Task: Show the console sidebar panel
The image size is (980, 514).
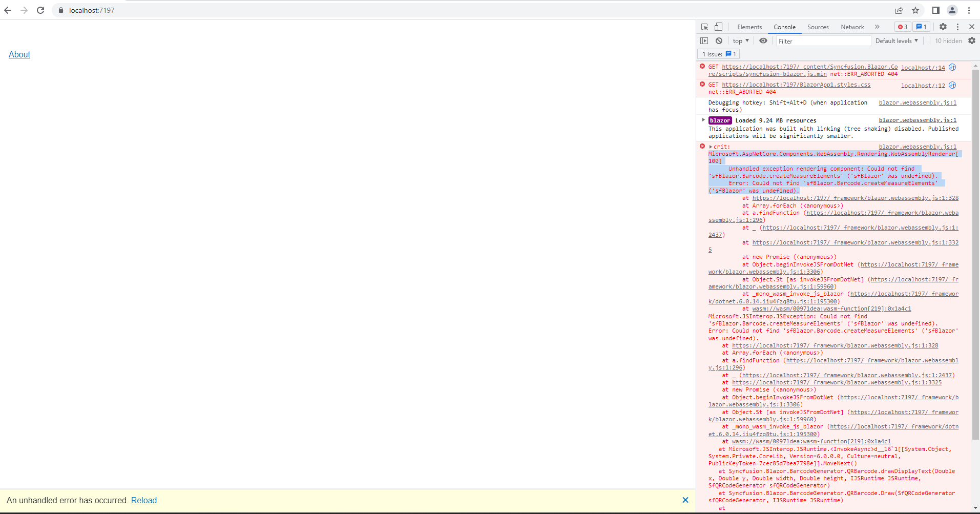Action: (x=704, y=40)
